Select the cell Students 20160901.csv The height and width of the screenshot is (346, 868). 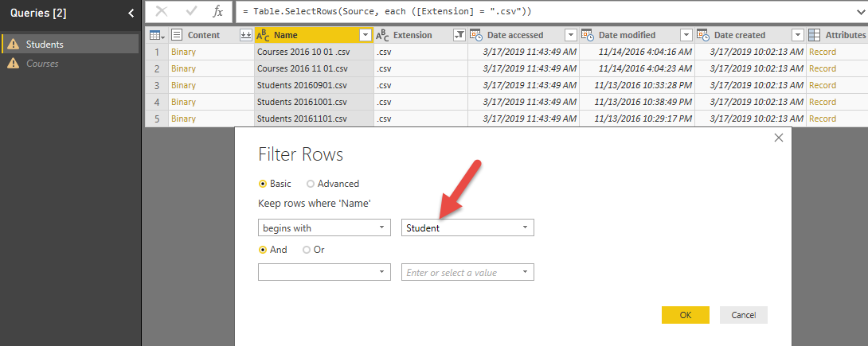314,85
